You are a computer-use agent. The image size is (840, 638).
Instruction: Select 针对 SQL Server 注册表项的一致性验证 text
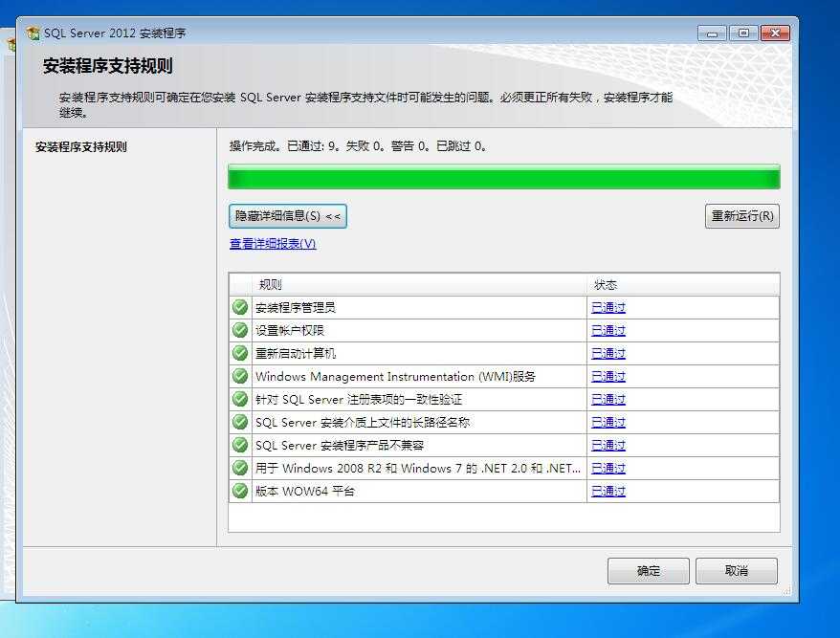click(x=359, y=400)
